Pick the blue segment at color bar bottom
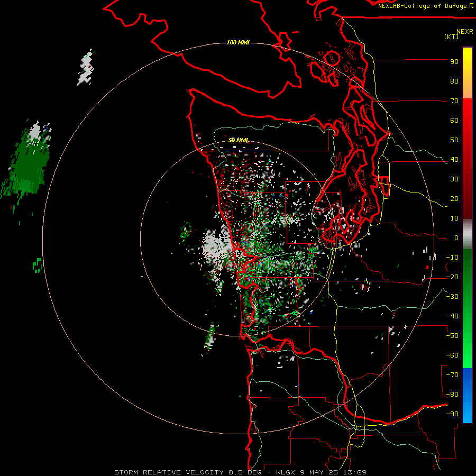This screenshot has width=476, height=476. point(467,395)
